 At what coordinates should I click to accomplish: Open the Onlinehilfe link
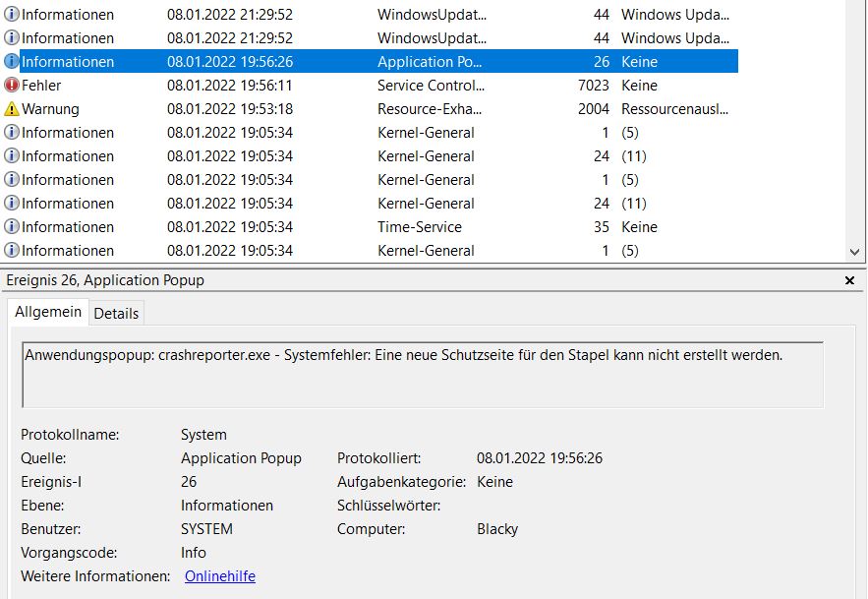219,576
